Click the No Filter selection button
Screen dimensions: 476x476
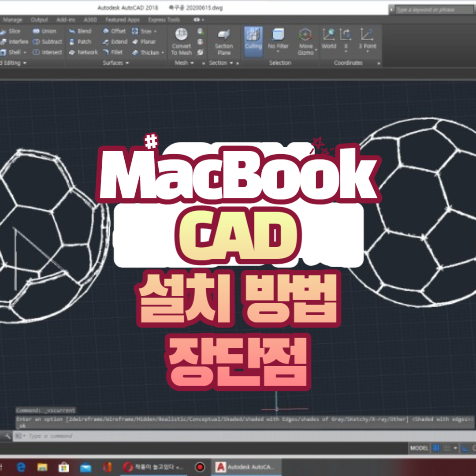(x=278, y=39)
